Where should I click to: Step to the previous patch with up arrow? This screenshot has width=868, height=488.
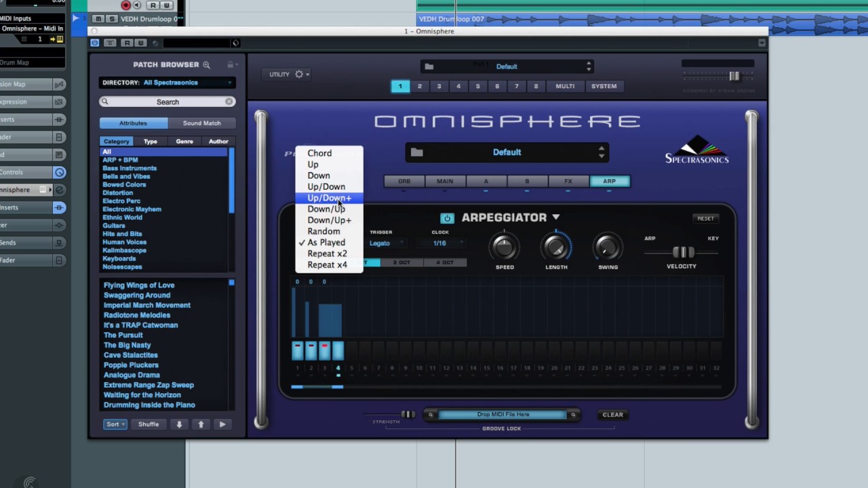pyautogui.click(x=201, y=424)
